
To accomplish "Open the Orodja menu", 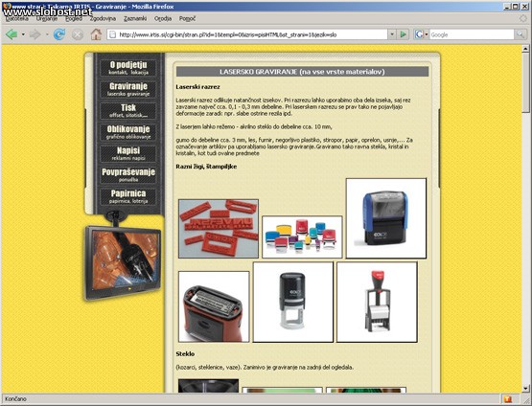I will (x=163, y=18).
